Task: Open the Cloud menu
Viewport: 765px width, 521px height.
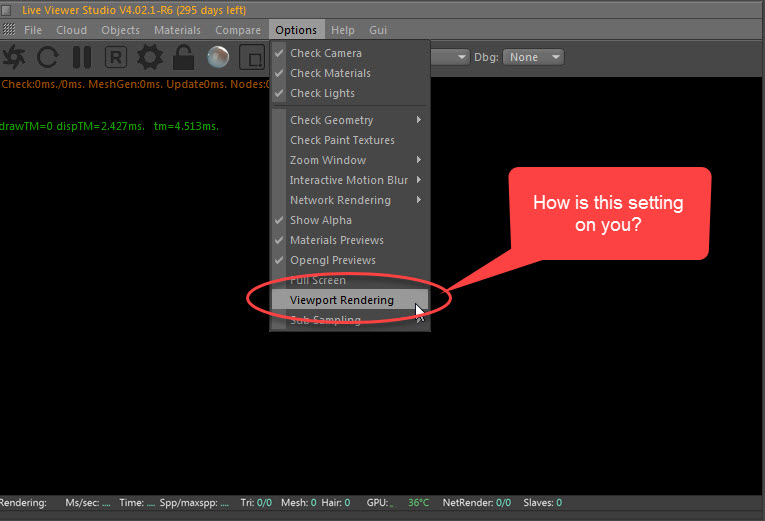Action: pos(71,30)
